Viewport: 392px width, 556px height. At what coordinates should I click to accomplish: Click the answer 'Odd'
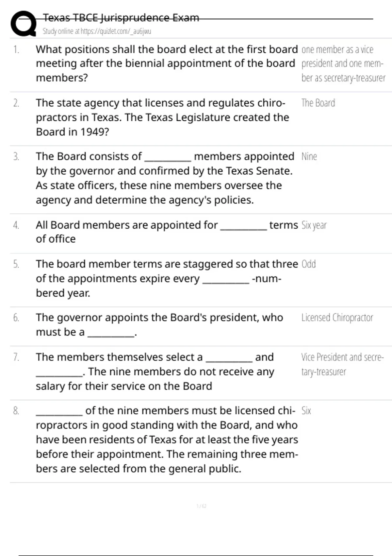point(308,264)
